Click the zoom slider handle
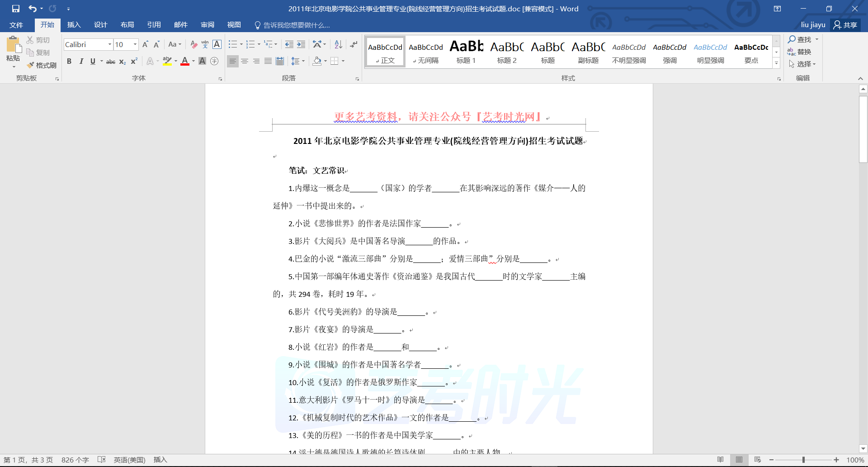 point(803,460)
